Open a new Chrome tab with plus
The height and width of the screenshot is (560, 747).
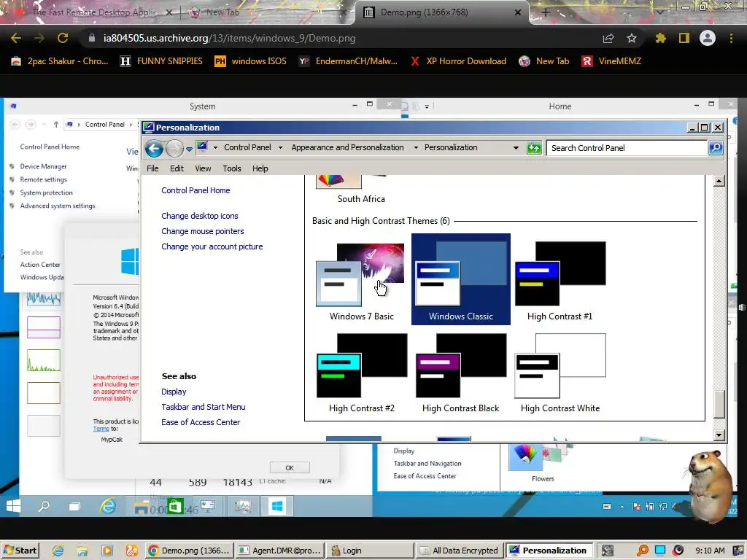coord(546,12)
